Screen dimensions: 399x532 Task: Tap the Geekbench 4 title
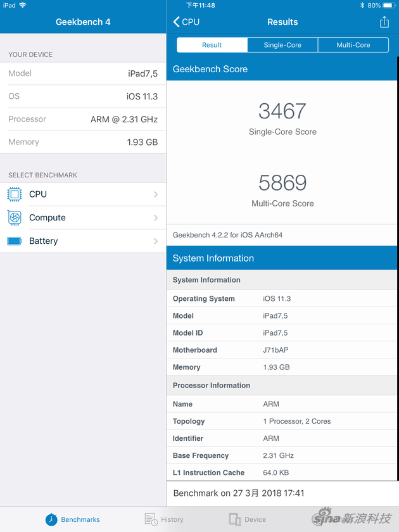(x=83, y=22)
